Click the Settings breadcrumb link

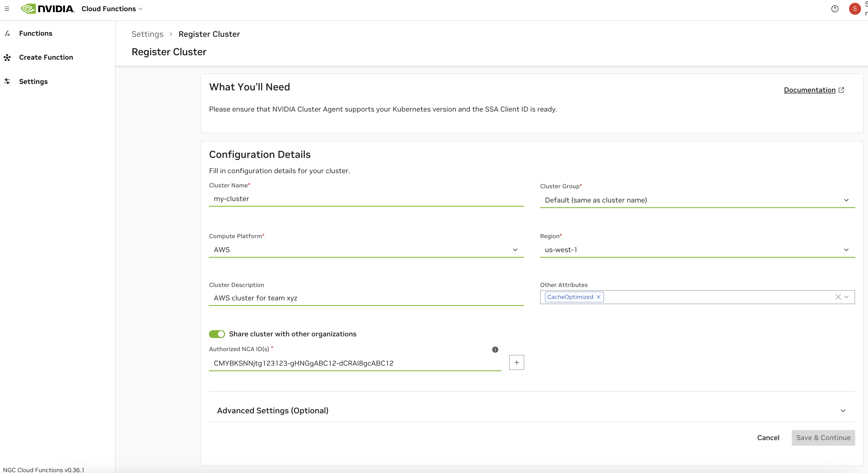[x=147, y=34]
